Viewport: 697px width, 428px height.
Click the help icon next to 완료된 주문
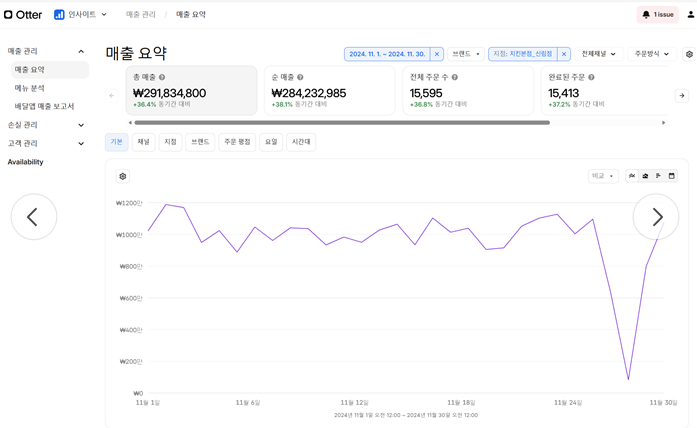coord(592,77)
